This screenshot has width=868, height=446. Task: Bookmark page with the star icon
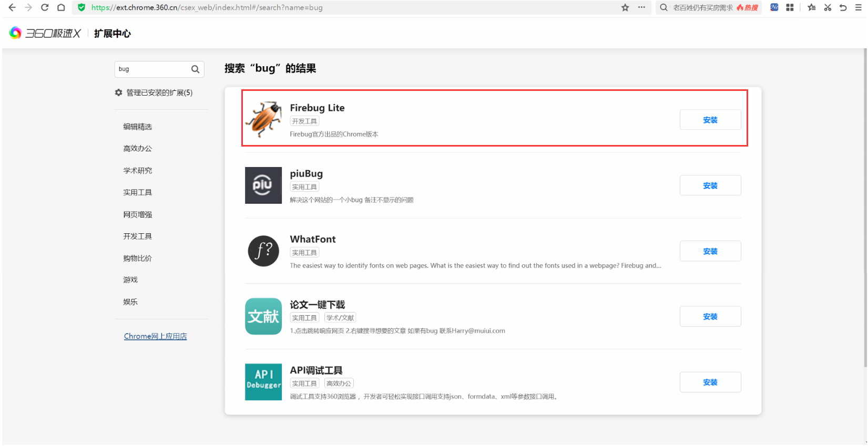(x=625, y=7)
